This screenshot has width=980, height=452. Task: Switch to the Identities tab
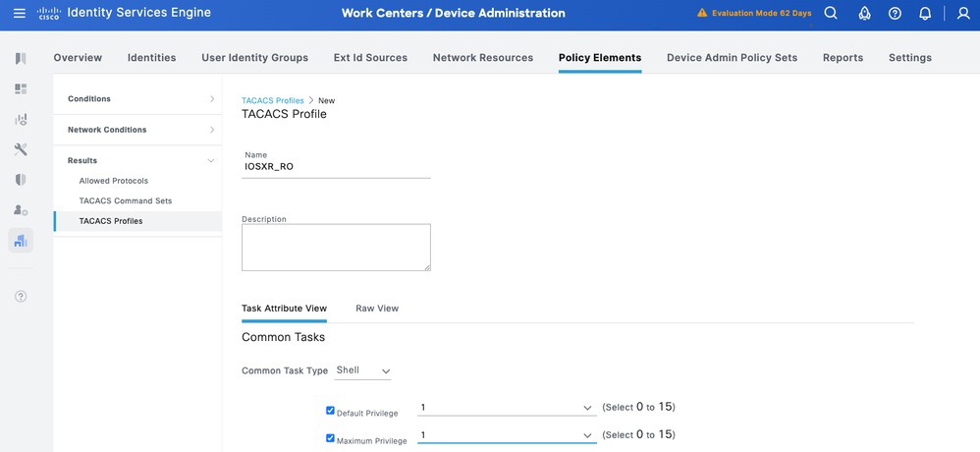(152, 58)
